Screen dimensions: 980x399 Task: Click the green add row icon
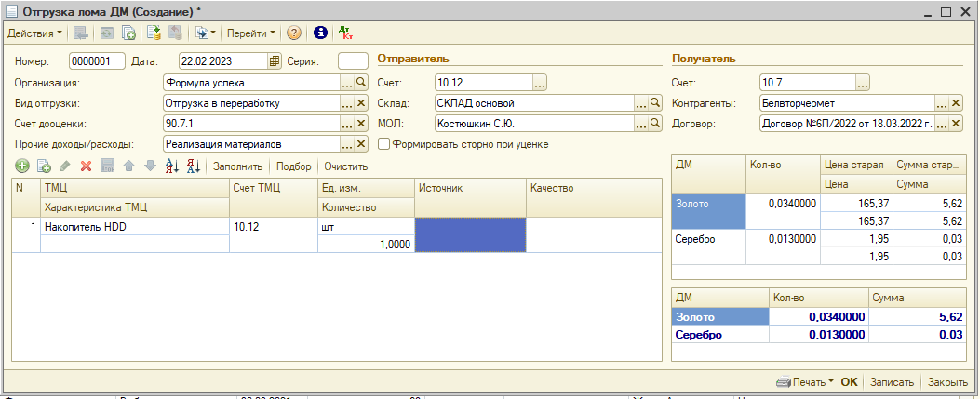[x=22, y=166]
